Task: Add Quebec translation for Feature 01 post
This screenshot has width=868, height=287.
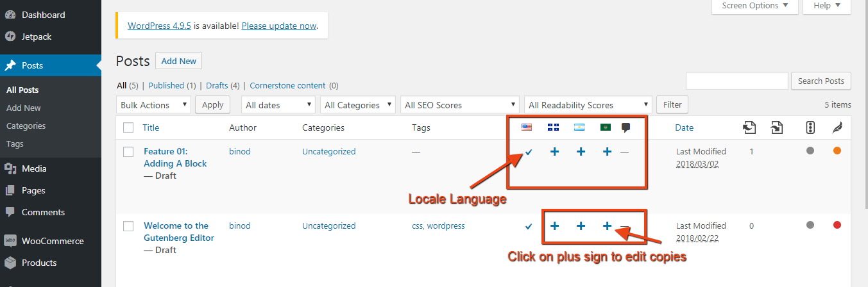Action: tap(555, 152)
